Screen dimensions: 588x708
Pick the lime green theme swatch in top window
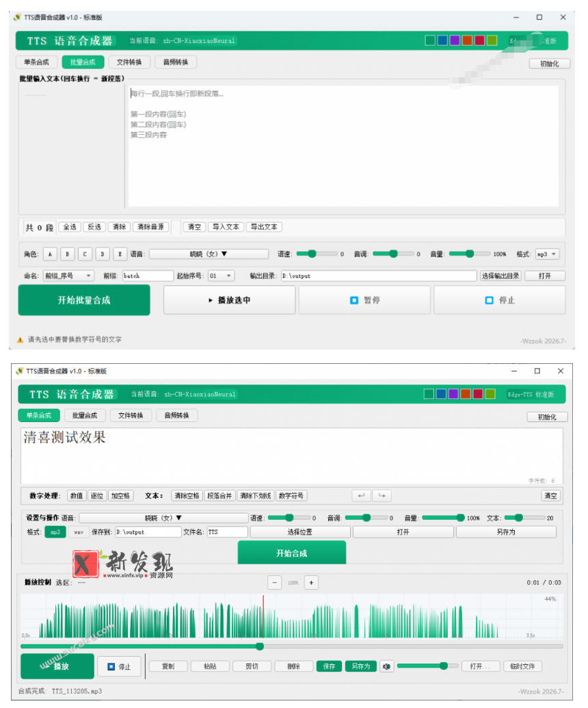(x=492, y=40)
